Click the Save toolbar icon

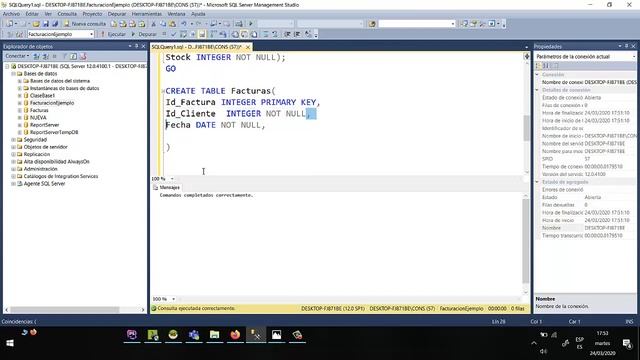point(46,24)
